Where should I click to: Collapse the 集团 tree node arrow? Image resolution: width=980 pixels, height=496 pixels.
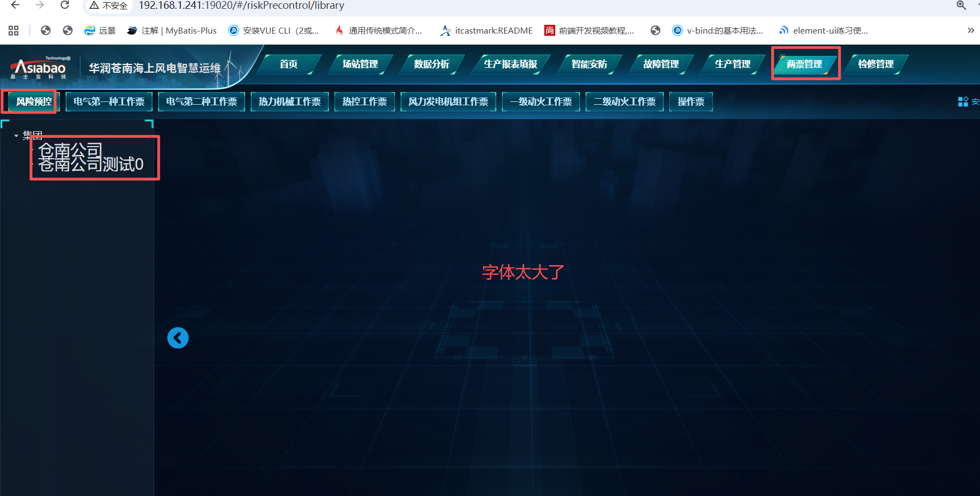[16, 136]
